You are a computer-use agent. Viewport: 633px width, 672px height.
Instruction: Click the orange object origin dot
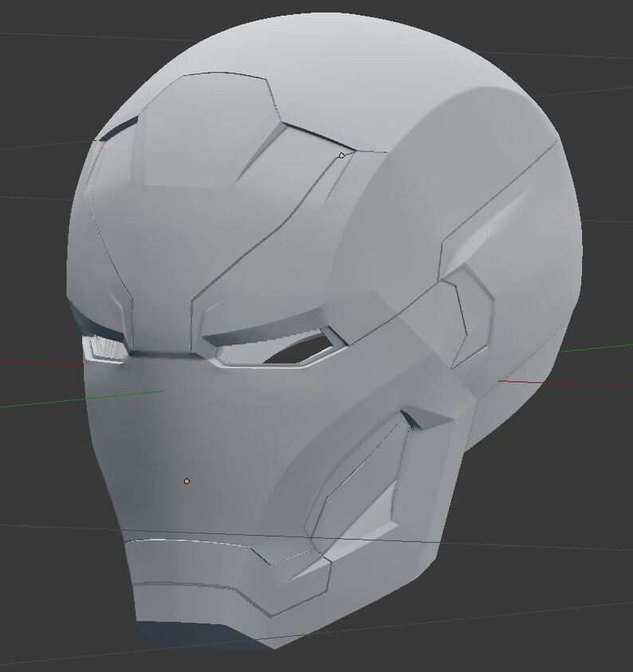click(187, 481)
